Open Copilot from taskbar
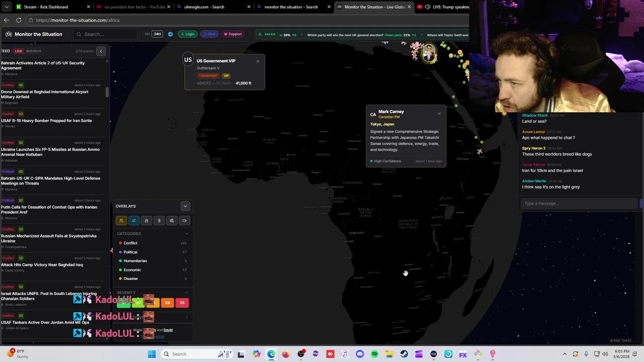This screenshot has width=644, height=362. point(257,354)
